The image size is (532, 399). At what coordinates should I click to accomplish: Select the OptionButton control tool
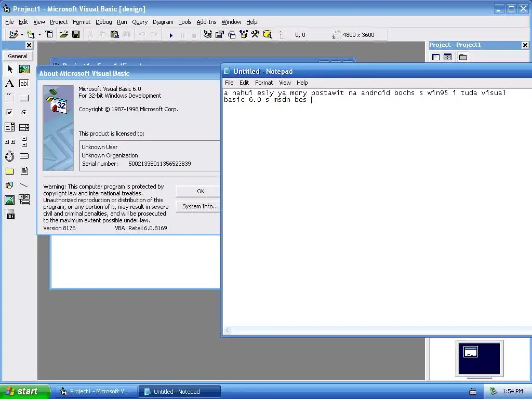tap(24, 112)
